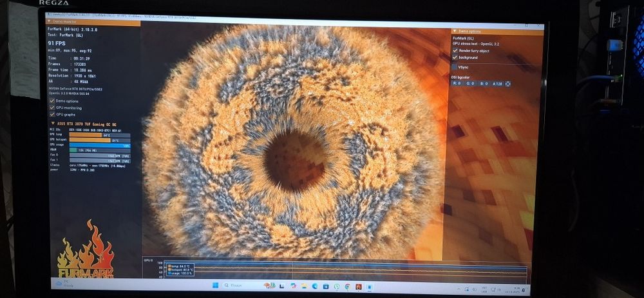Click the G value of OSI bgcolor
This screenshot has width=644, height=298.
471,84
